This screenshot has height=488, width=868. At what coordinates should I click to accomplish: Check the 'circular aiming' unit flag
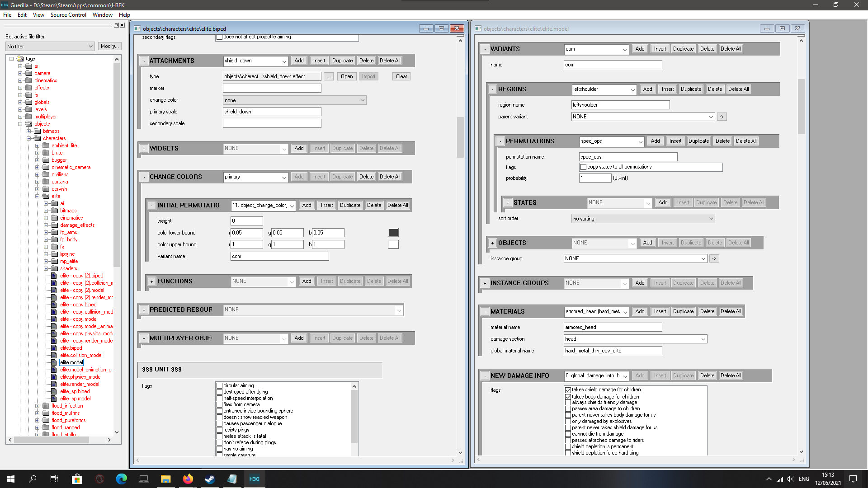coord(219,385)
